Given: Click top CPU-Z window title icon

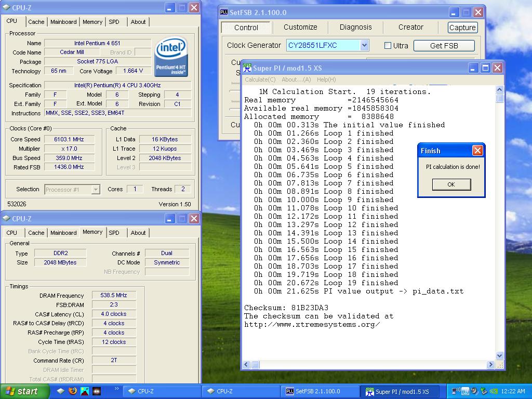Looking at the screenshot, I should 6,7.
